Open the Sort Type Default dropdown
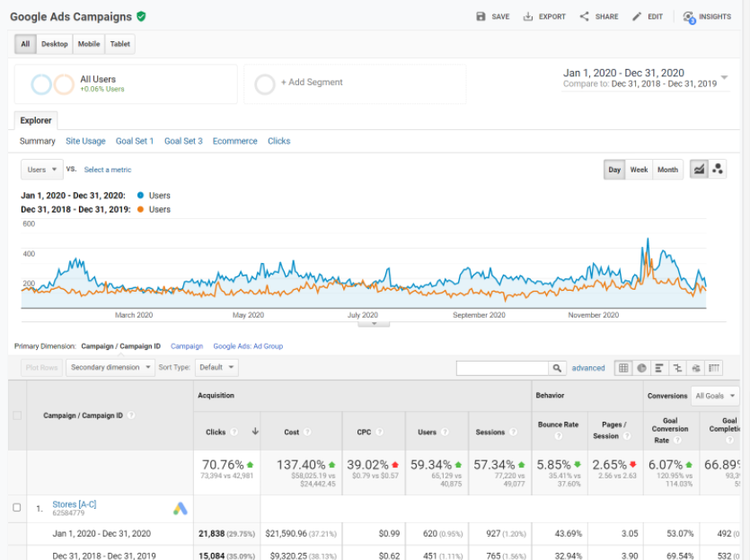Image resolution: width=750 pixels, height=560 pixels. point(216,367)
